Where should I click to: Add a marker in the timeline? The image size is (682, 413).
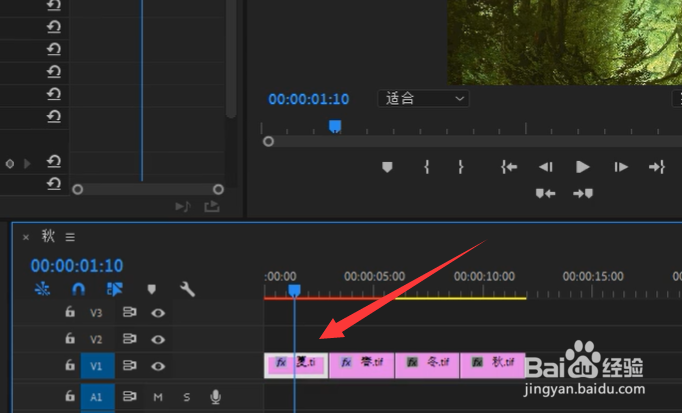(x=151, y=290)
